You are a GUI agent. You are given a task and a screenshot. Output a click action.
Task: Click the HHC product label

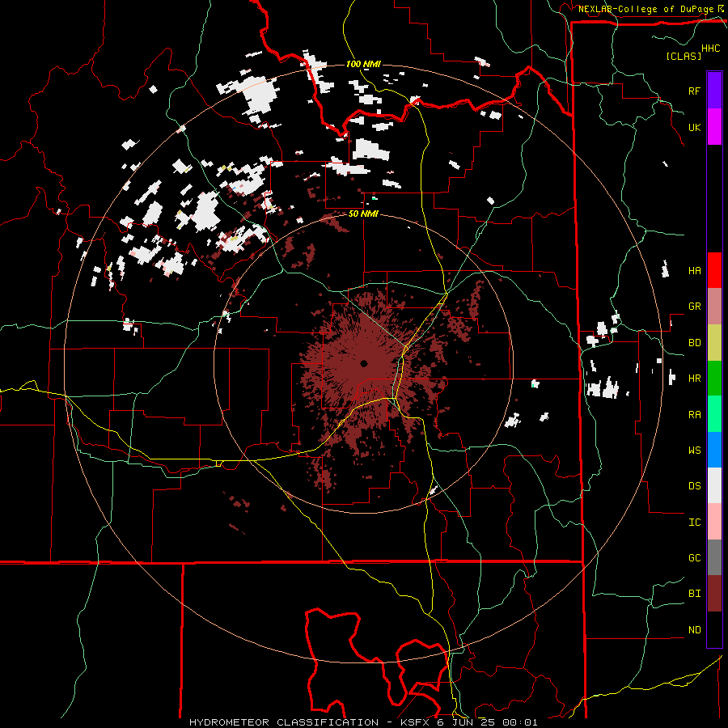tap(710, 49)
